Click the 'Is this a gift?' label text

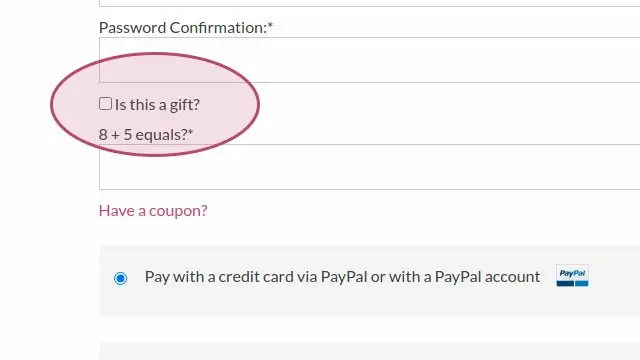click(157, 105)
